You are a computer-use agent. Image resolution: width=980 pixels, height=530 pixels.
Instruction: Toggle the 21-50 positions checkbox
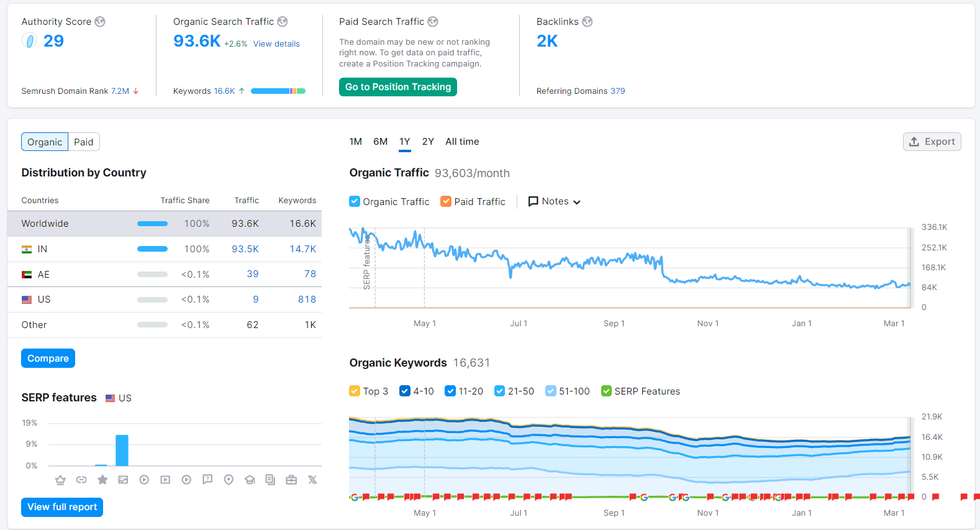click(x=499, y=391)
